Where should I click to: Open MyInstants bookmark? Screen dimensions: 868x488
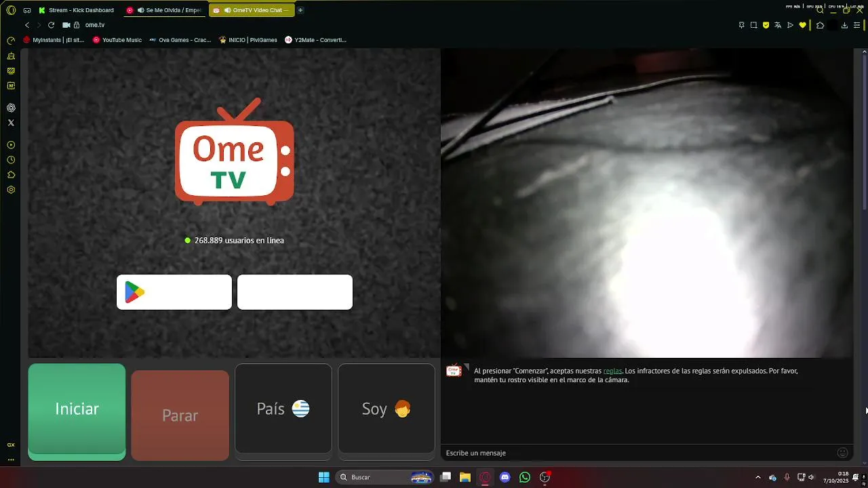[x=54, y=40]
